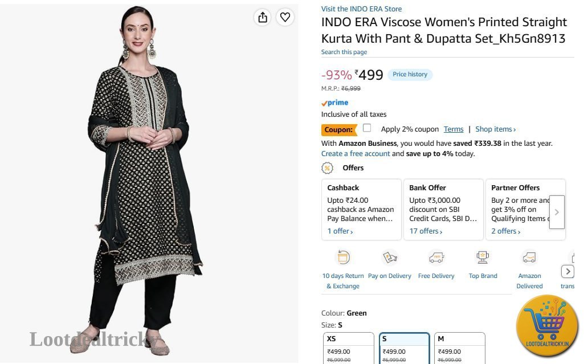This screenshot has width=588, height=364.
Task: Click the Free Delivery truck icon
Action: click(x=436, y=257)
